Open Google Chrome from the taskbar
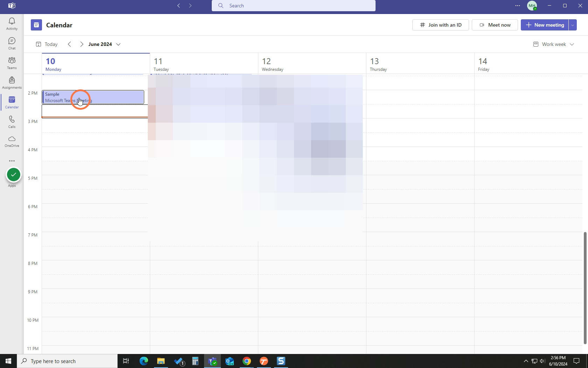 (x=247, y=361)
